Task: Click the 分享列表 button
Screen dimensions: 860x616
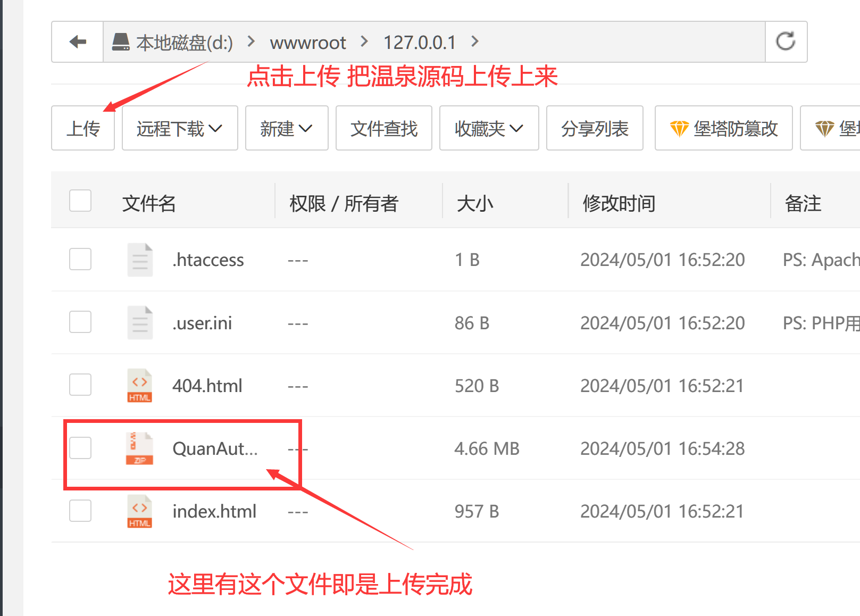Action: (x=594, y=128)
